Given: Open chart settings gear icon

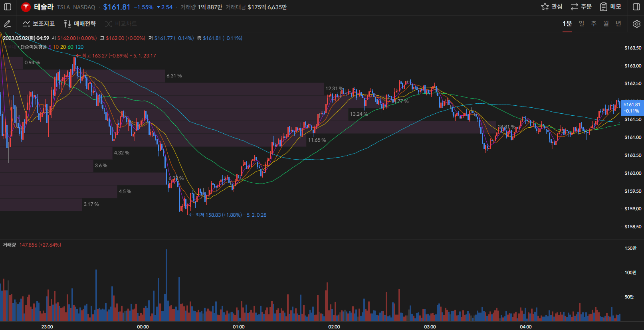Looking at the screenshot, I should click(x=636, y=24).
